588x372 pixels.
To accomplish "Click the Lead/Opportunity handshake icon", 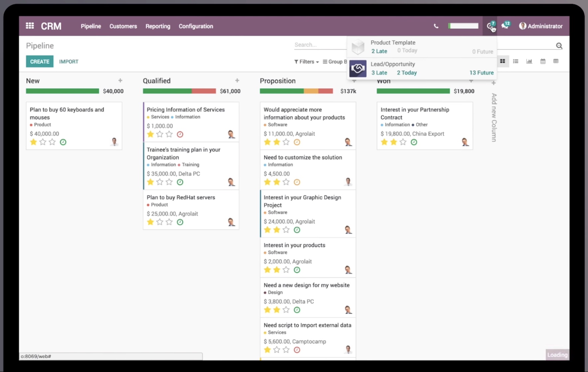I will tap(358, 69).
